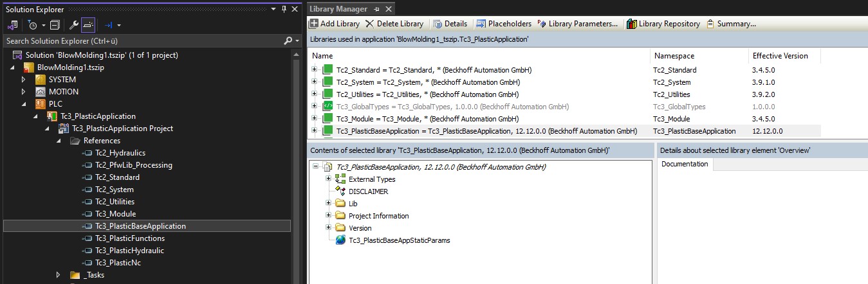Viewport: 868px width, 284px height.
Task: Close the Library Manager tab
Action: coord(389,9)
